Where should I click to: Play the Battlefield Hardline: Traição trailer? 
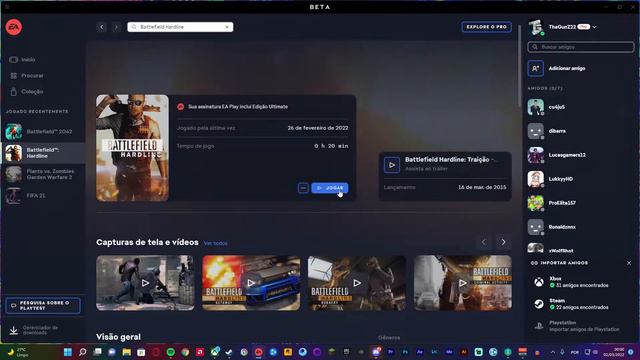[392, 165]
